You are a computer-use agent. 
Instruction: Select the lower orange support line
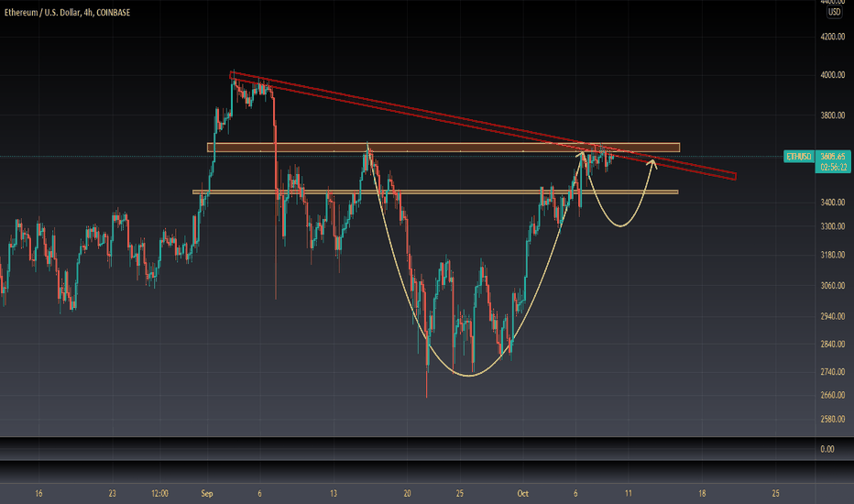[x=436, y=192]
